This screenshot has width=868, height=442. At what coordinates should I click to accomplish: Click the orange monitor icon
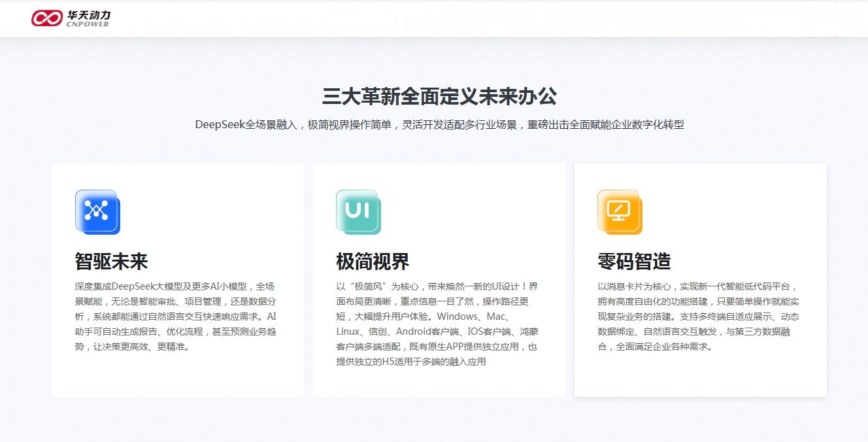pos(619,212)
